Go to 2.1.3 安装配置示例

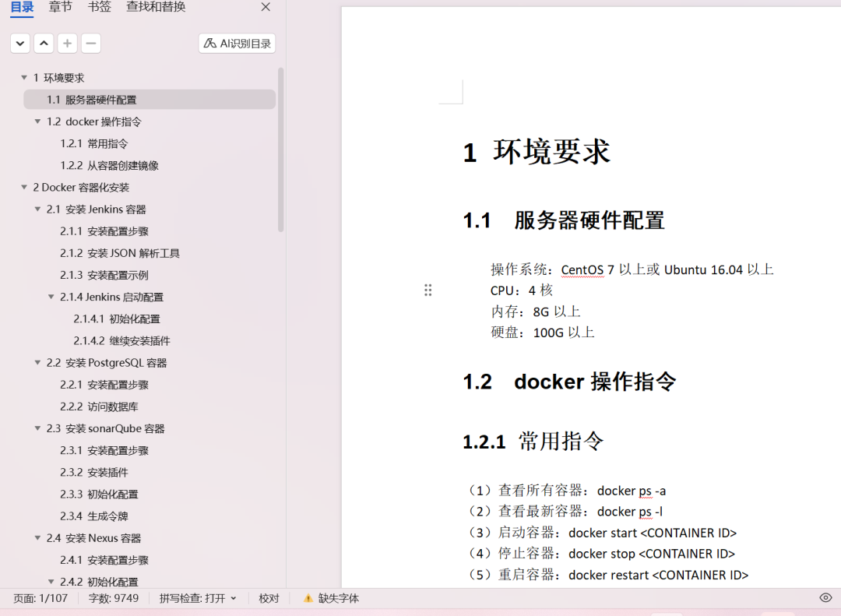pos(104,275)
